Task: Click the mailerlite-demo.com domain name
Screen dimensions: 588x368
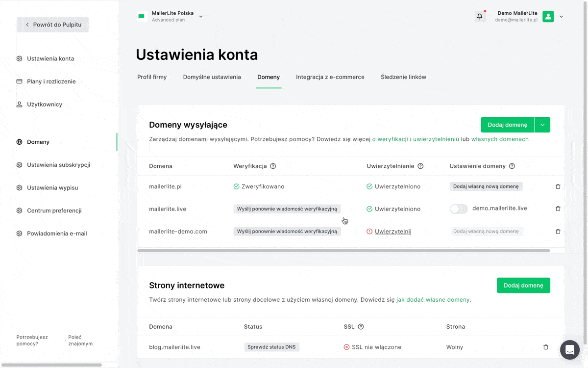Action: [178, 232]
